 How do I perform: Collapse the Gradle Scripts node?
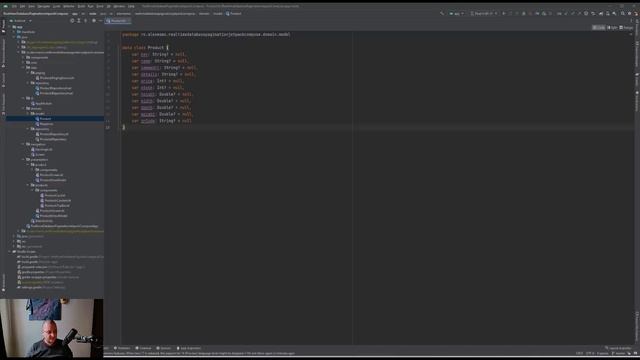[9, 251]
